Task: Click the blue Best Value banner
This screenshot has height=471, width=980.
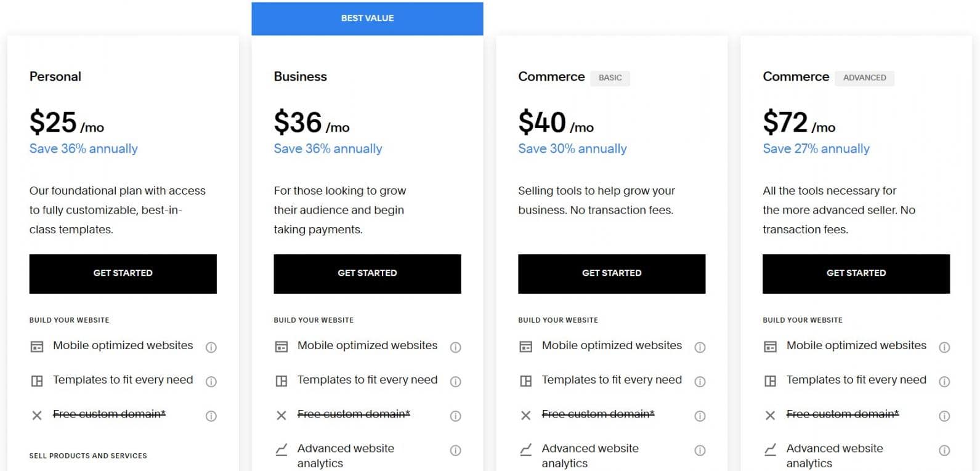Action: click(x=367, y=18)
